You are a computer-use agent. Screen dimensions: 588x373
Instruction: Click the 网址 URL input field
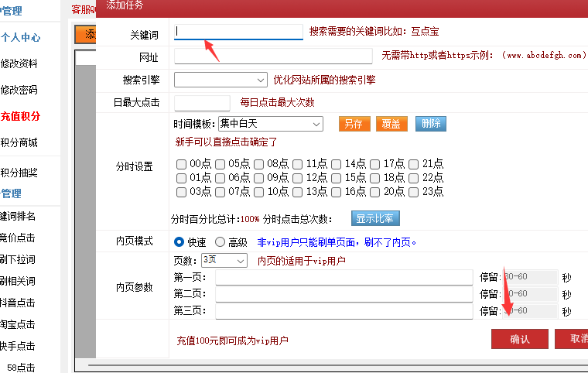275,56
